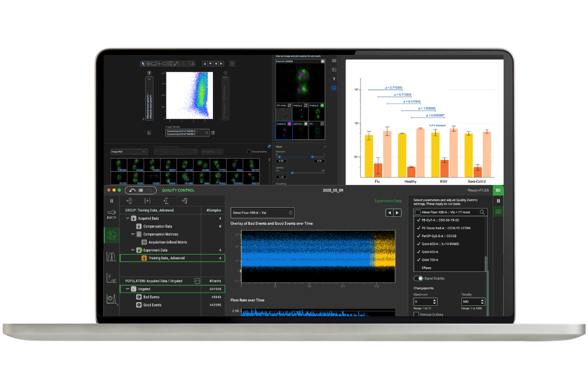588x392 pixels.
Task: Check the Show all events checkbox
Action: [249, 152]
